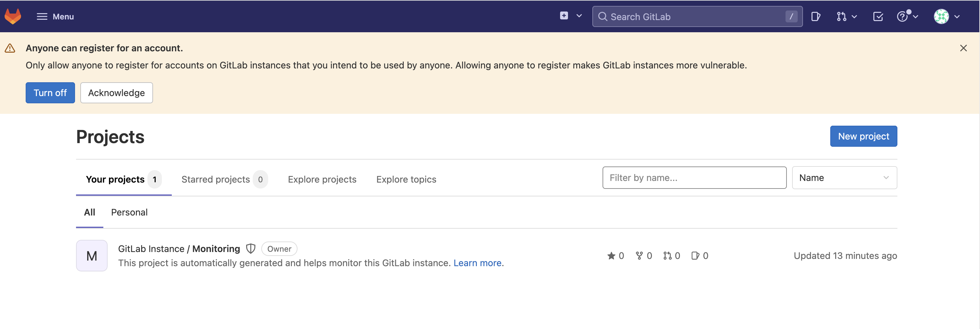Click the star count icon
Viewport: 980px width, 329px height.
click(611, 256)
